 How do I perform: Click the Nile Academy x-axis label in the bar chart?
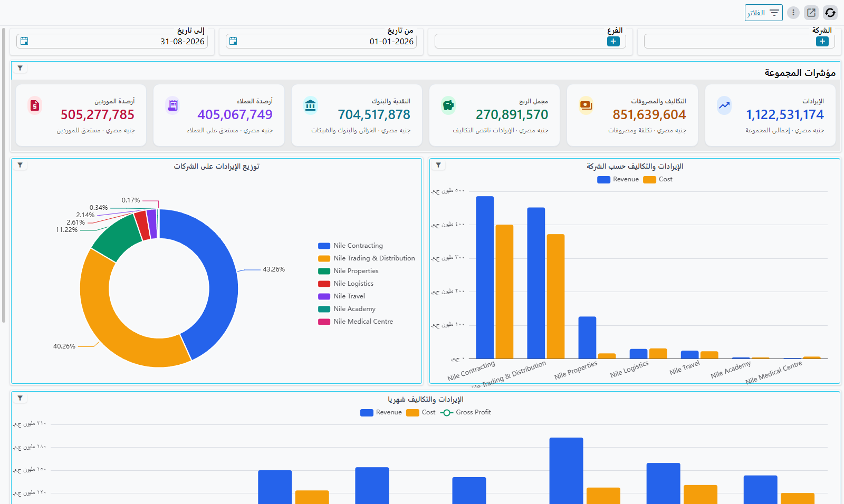pyautogui.click(x=731, y=370)
